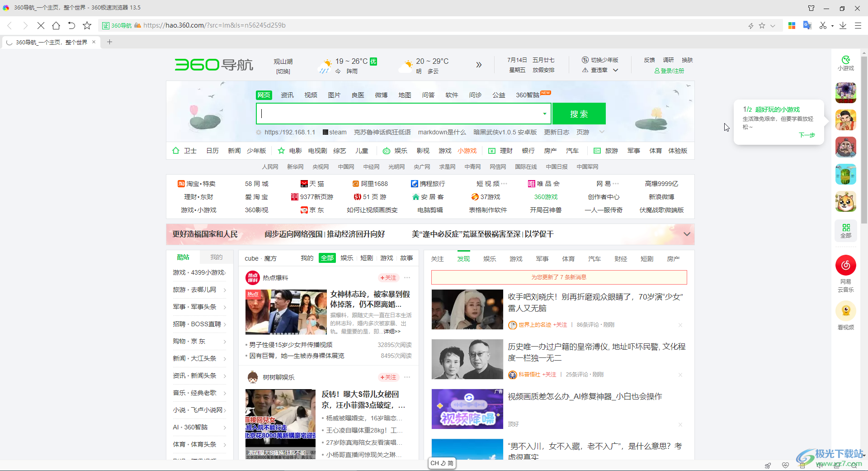Click 下一步 in games tip popup

807,135
